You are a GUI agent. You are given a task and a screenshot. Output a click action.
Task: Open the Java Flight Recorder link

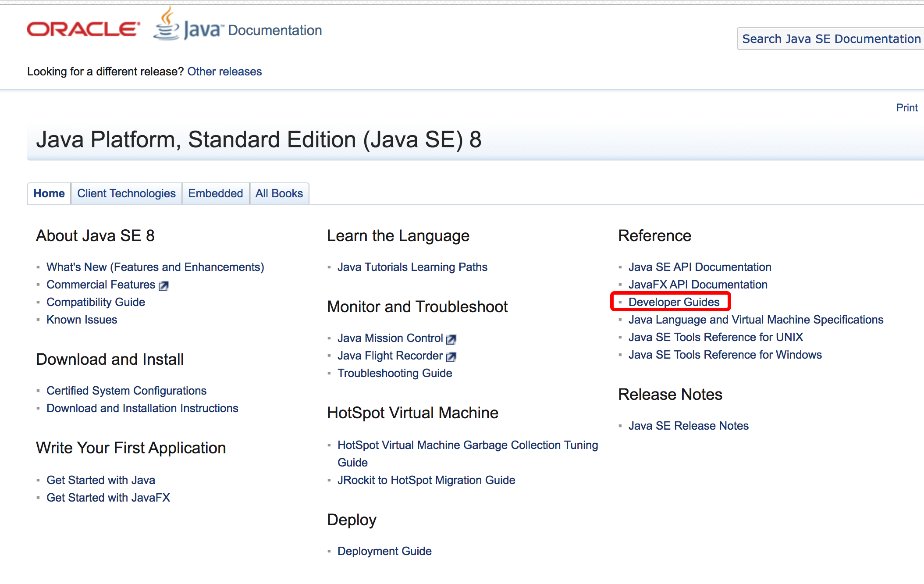[390, 356]
